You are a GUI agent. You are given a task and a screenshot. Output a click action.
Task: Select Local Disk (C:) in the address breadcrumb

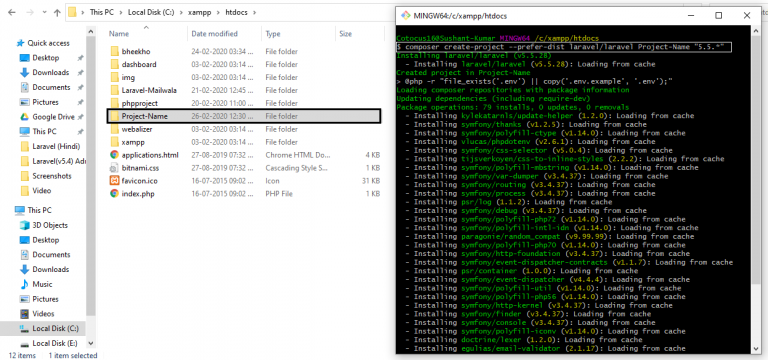click(152, 13)
